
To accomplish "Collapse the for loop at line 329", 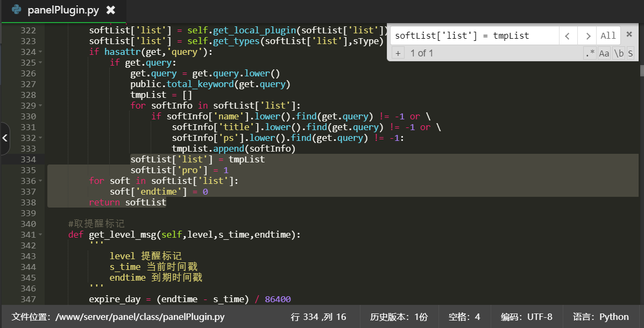I will point(40,106).
